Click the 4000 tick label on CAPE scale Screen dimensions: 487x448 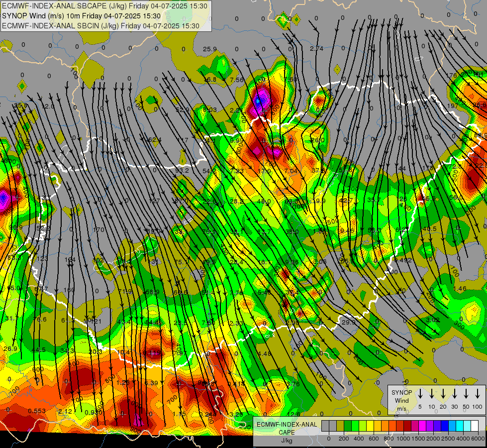point(463,439)
